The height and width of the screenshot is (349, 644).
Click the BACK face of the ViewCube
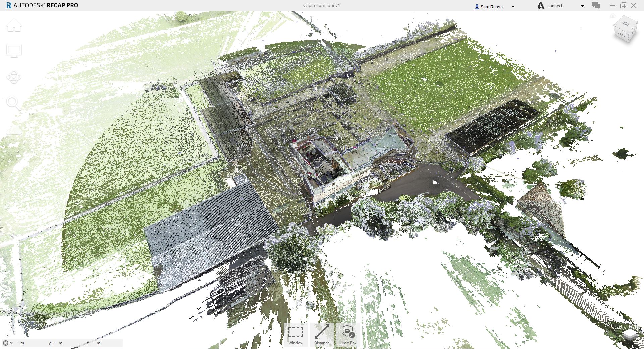[x=621, y=34]
